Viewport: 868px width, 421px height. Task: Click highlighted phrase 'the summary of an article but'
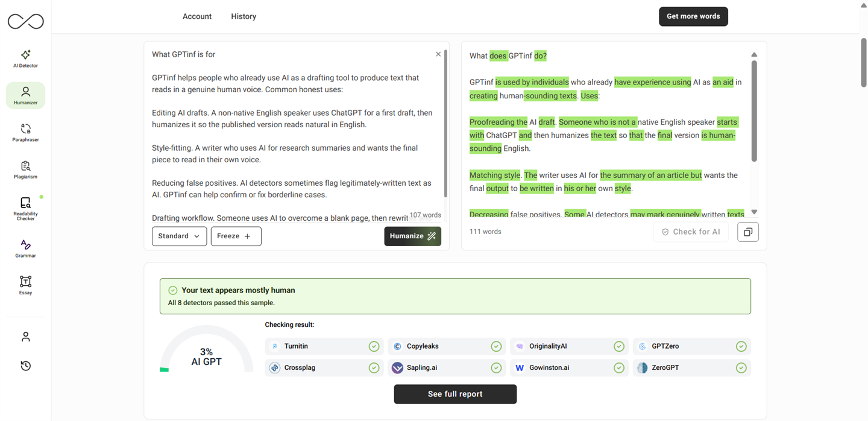point(651,175)
